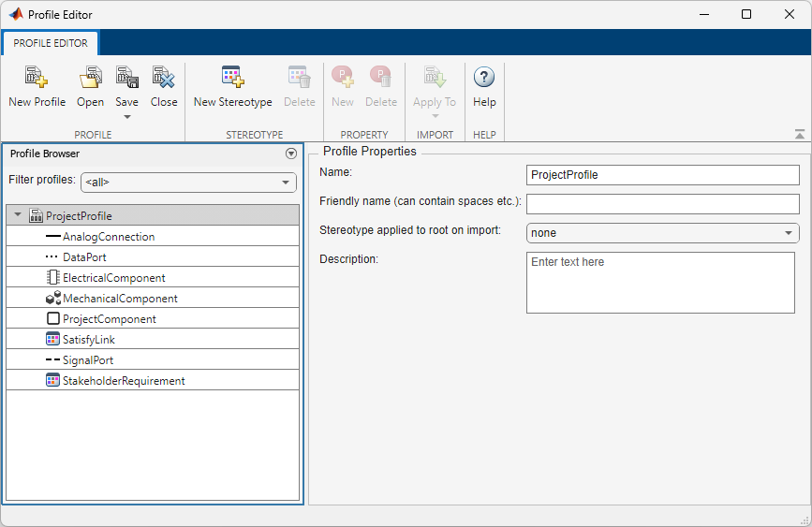Viewport: 812px width, 527px height.
Task: Open Help from the toolstrip
Action: 484,78
